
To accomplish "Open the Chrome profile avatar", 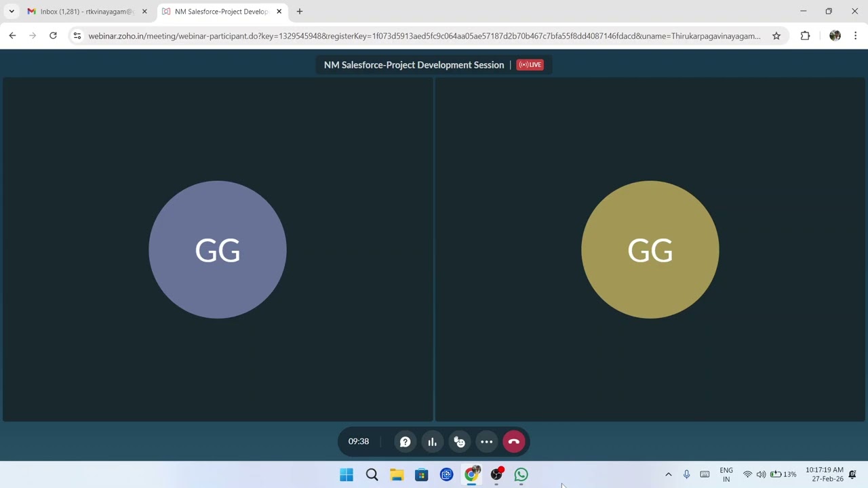I will pyautogui.click(x=835, y=36).
